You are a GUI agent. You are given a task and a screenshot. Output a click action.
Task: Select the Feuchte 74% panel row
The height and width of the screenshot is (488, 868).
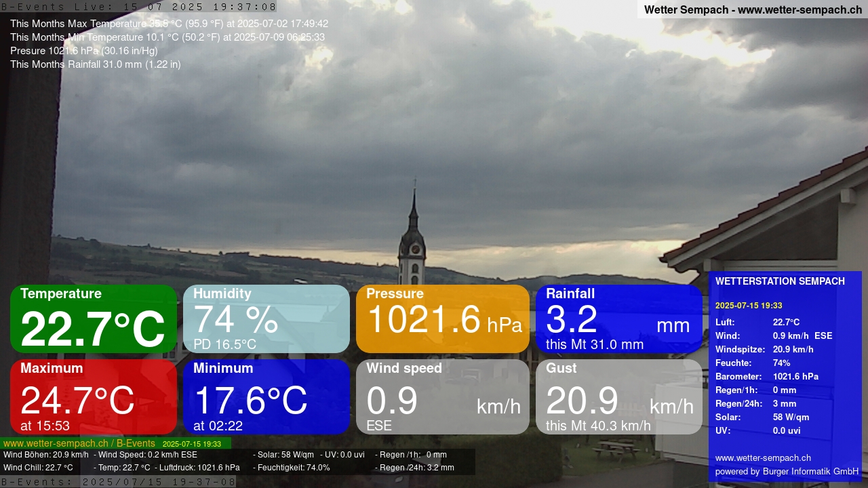coord(753,363)
